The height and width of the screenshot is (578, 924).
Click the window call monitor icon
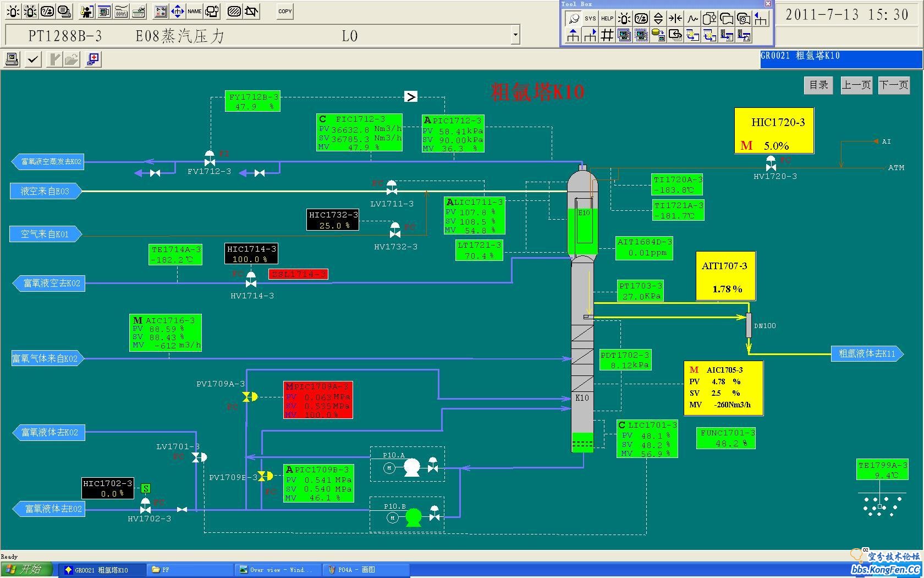pos(105,11)
